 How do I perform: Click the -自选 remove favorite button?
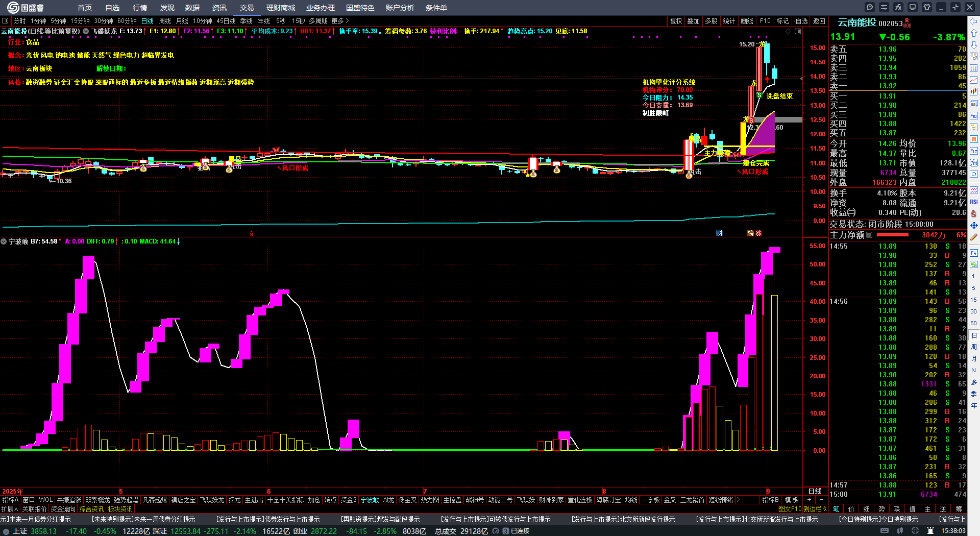(x=801, y=21)
